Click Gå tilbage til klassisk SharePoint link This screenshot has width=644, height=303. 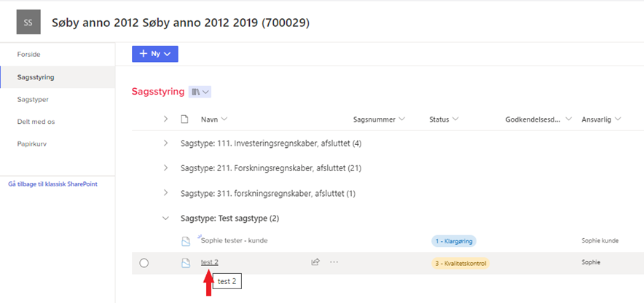click(52, 184)
